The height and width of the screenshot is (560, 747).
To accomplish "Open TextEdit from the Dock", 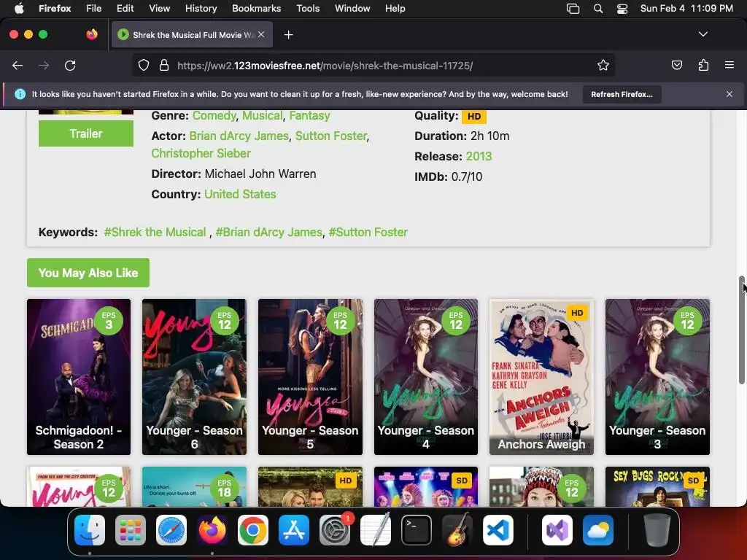I will 376,530.
